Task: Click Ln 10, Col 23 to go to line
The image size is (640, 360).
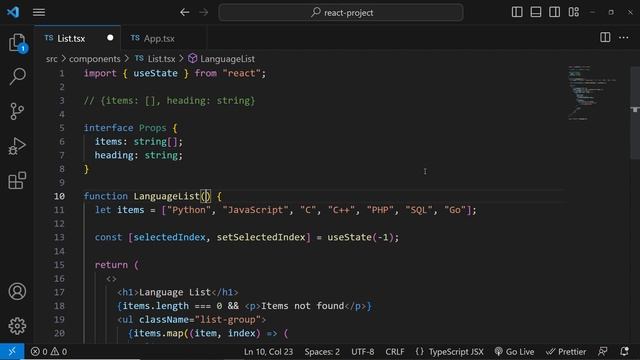Action: (x=269, y=351)
